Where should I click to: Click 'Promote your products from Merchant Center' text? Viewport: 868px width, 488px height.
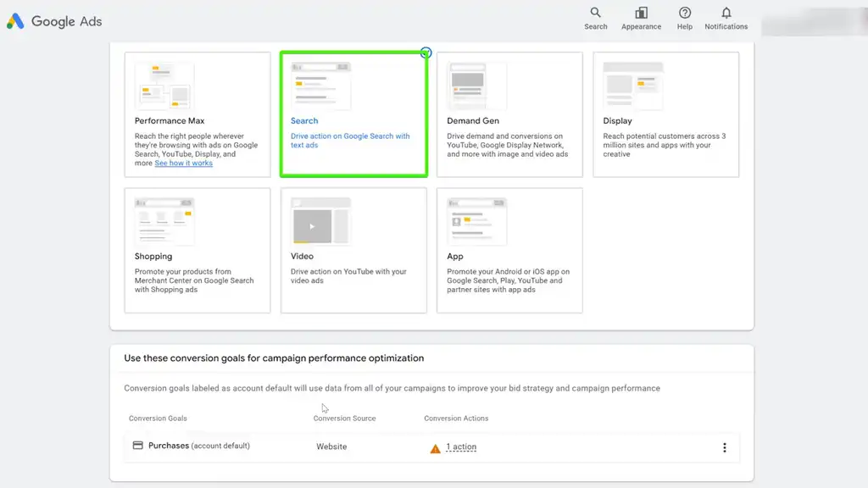(194, 280)
